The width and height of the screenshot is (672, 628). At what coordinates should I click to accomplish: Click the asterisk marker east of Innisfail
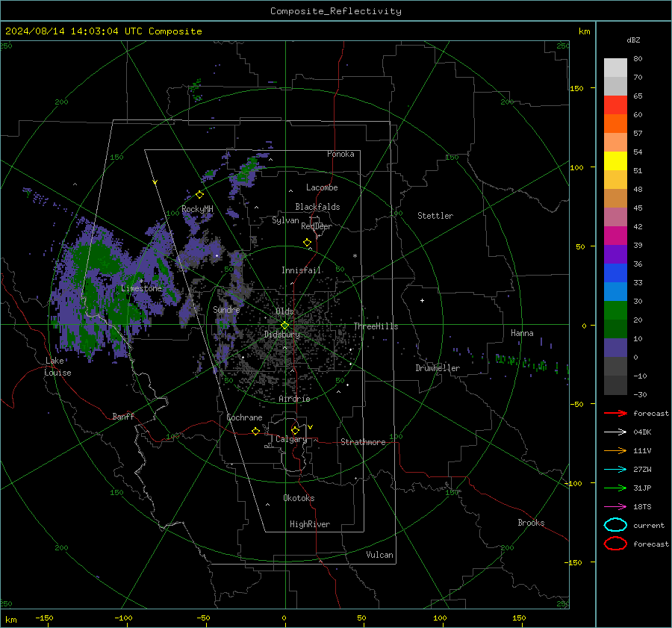pyautogui.click(x=355, y=256)
